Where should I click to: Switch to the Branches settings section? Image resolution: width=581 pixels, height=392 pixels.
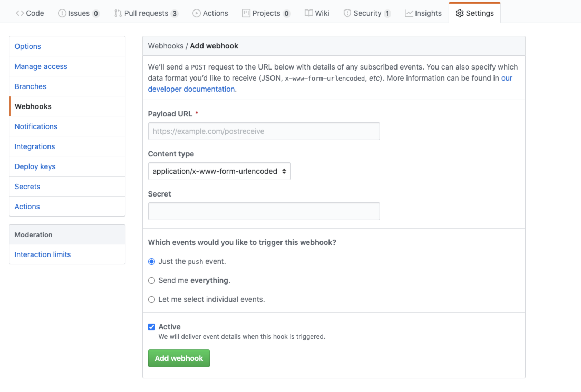click(31, 86)
